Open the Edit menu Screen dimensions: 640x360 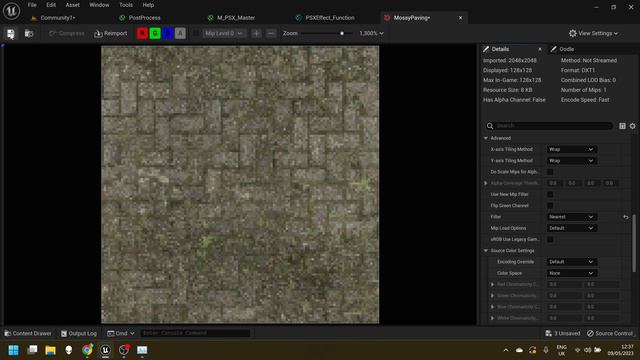click(x=51, y=5)
